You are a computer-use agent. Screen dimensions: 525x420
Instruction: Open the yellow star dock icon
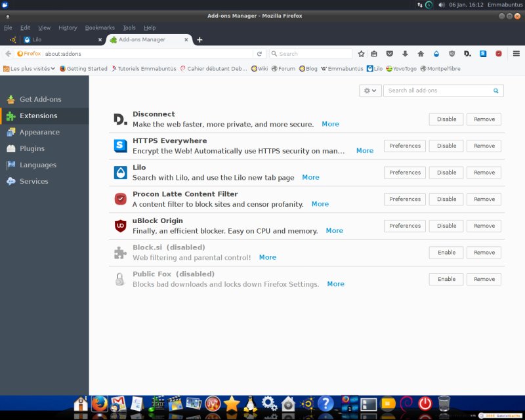point(232,403)
